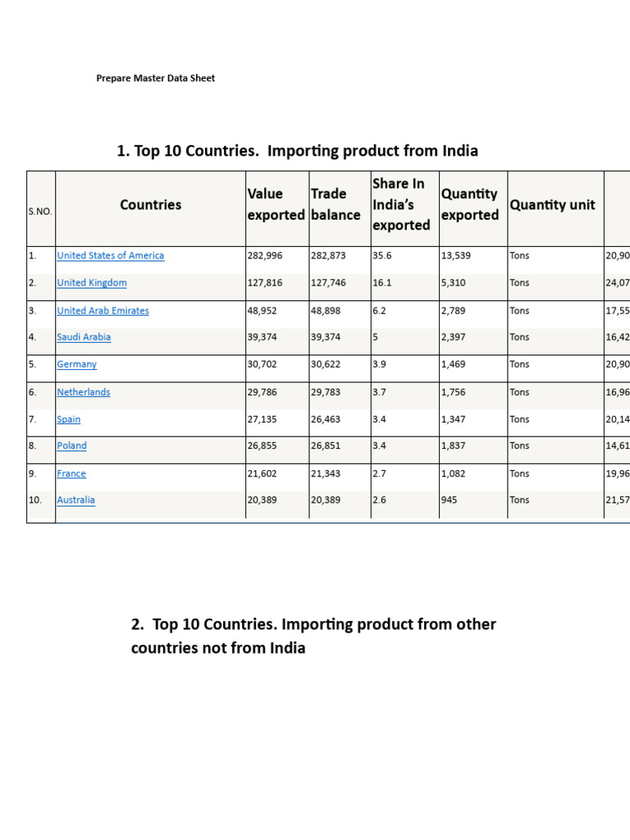This screenshot has height=840, width=630.
Task: Click the Spain hyperlink
Action: [x=68, y=419]
